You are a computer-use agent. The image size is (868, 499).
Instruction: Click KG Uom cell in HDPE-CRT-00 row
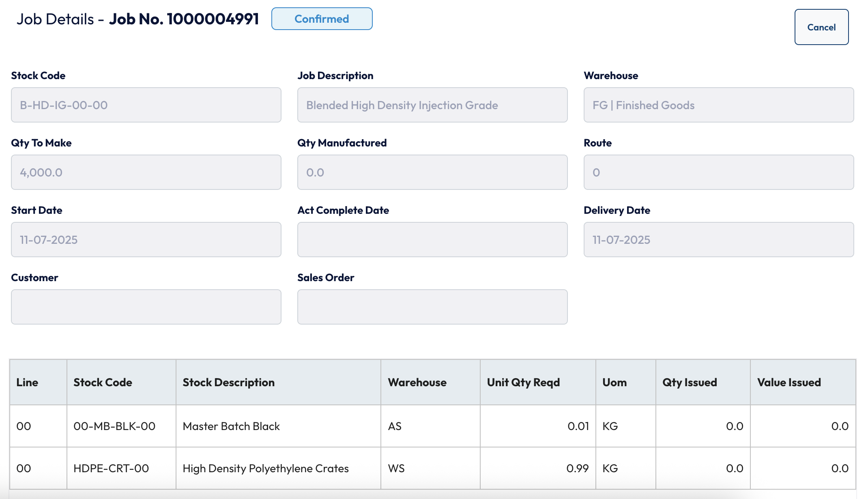[625, 469]
